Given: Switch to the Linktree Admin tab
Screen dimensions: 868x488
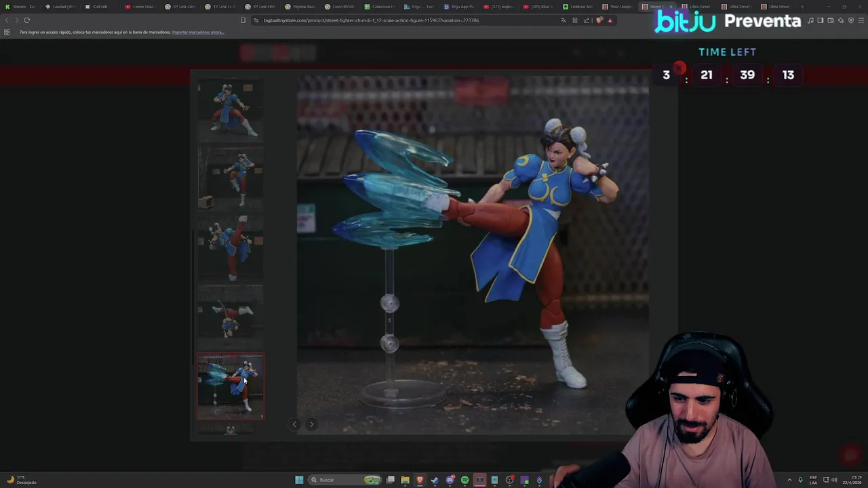Looking at the screenshot, I should [578, 7].
